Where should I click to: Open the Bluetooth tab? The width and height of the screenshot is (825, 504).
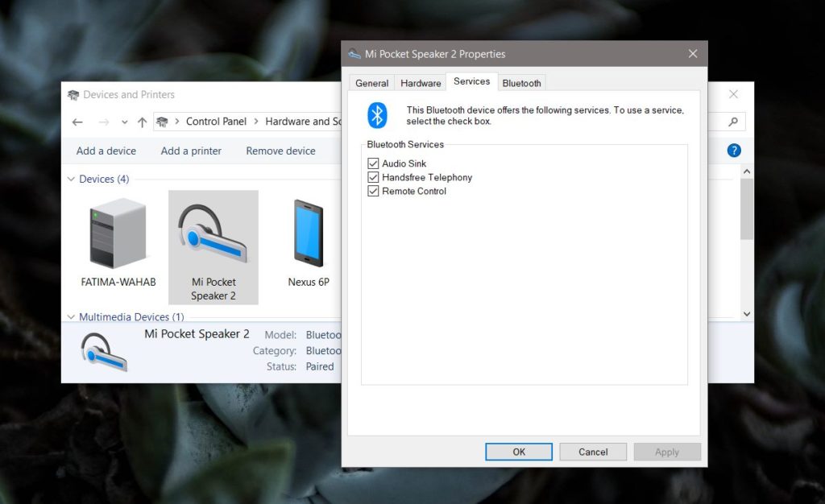point(521,82)
